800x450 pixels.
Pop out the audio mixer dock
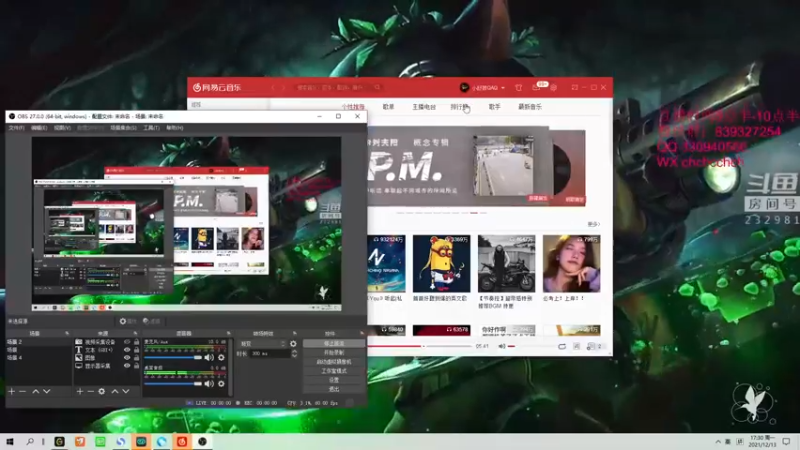229,333
